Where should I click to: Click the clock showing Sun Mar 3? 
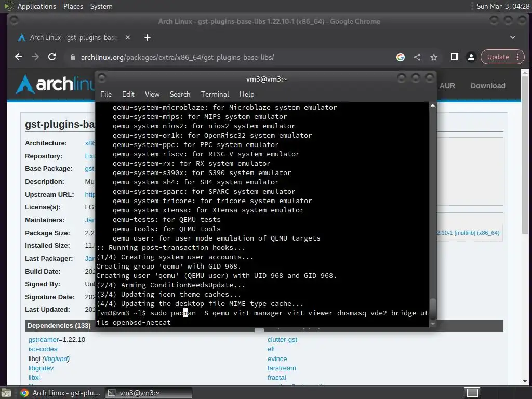tap(503, 6)
